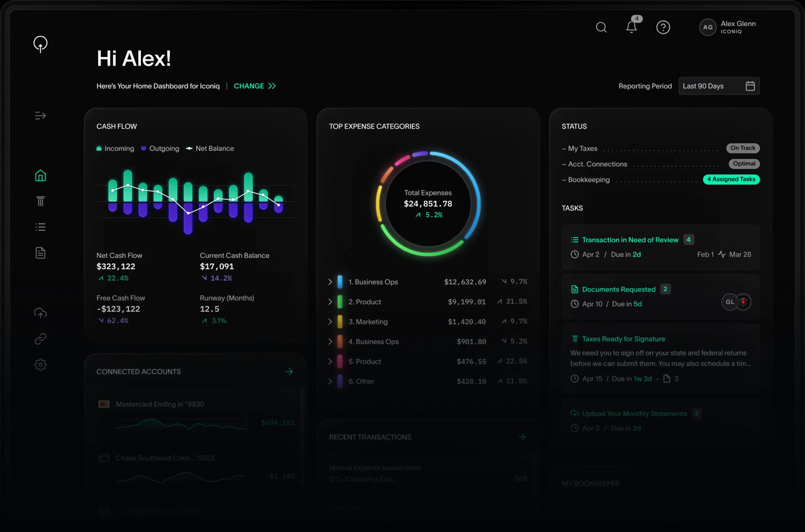
Task: Open connections link icon in sidebar
Action: pos(40,338)
